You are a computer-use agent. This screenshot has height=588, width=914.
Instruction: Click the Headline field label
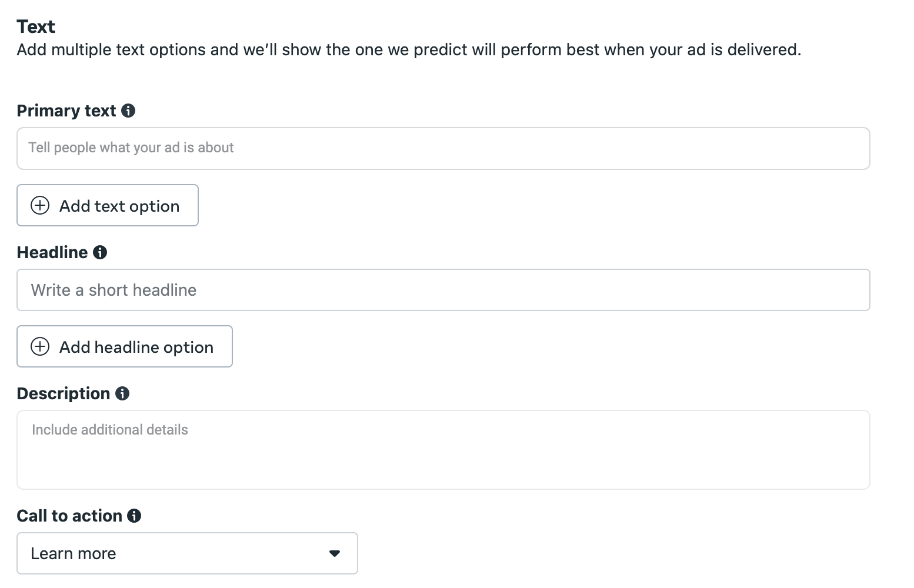52,252
